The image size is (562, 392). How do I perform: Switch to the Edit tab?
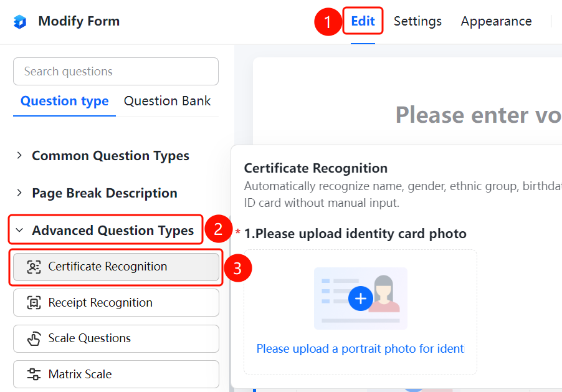tap(363, 21)
